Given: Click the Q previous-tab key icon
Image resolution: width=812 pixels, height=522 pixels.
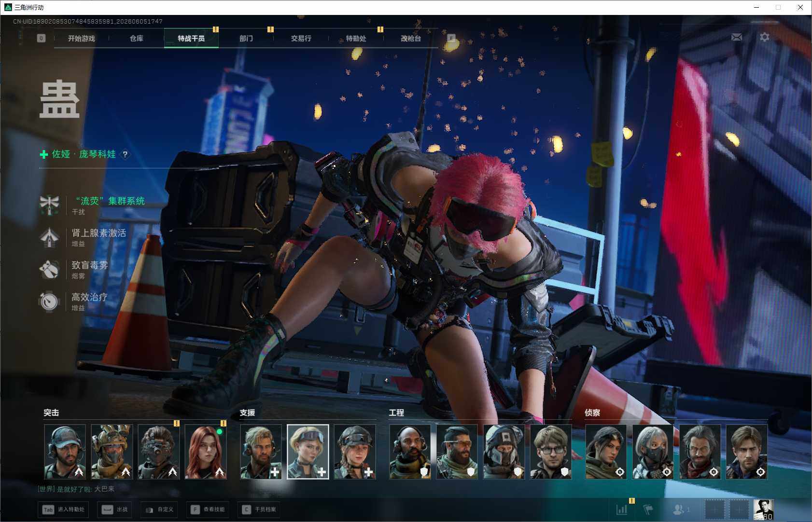Looking at the screenshot, I should [42, 38].
